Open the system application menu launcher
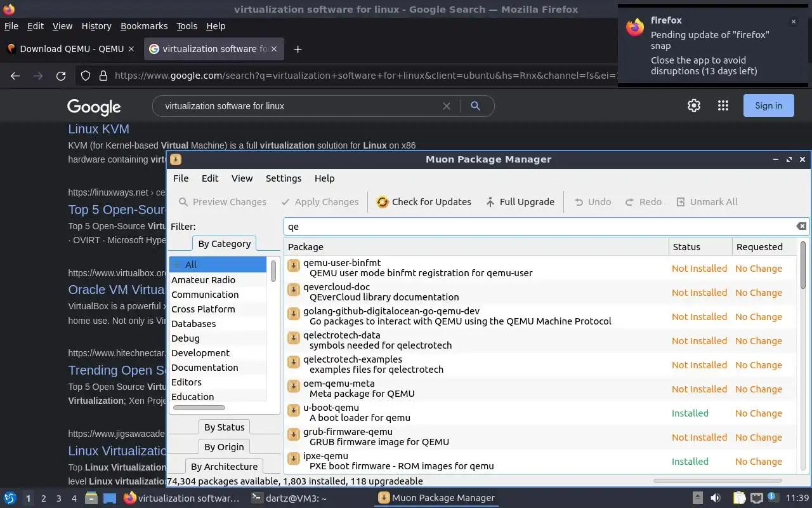 10,498
